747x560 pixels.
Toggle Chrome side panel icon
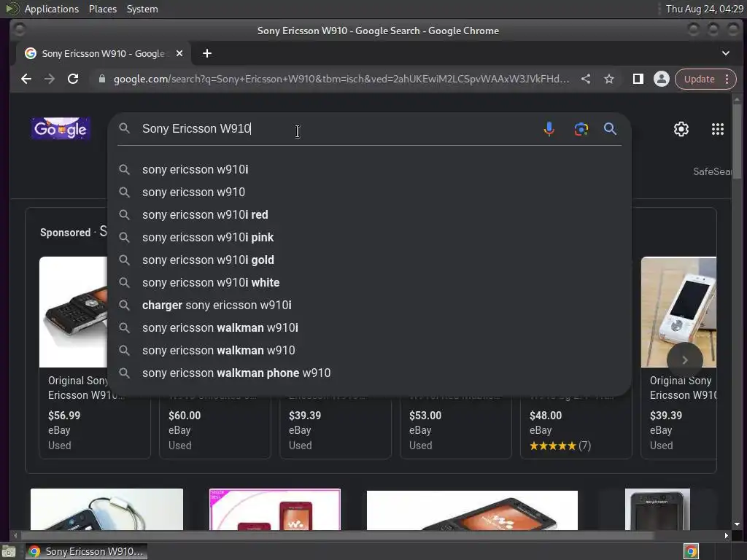click(x=638, y=79)
